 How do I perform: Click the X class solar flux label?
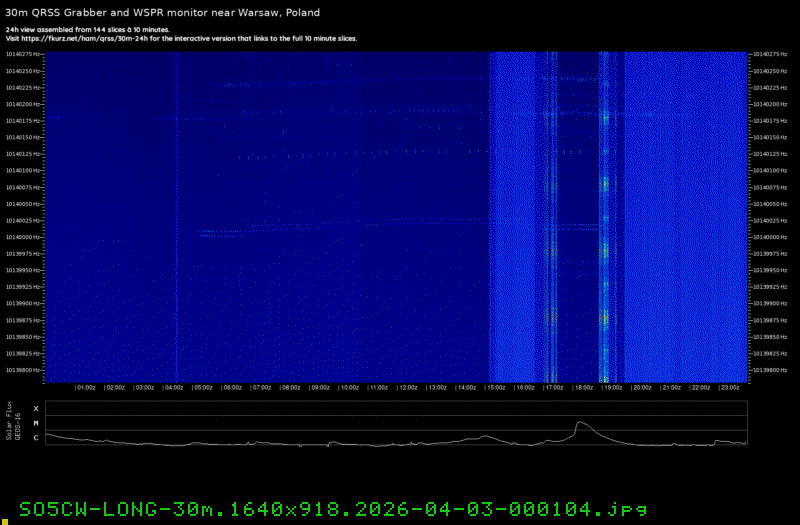(x=36, y=409)
